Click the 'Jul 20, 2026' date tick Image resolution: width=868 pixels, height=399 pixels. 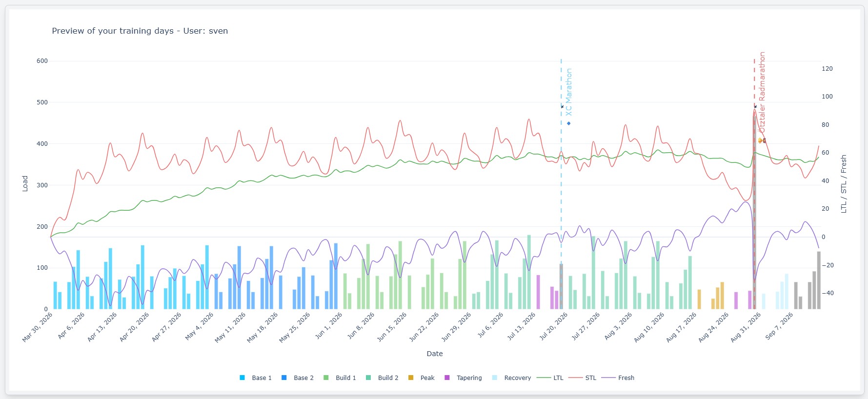[x=553, y=326]
